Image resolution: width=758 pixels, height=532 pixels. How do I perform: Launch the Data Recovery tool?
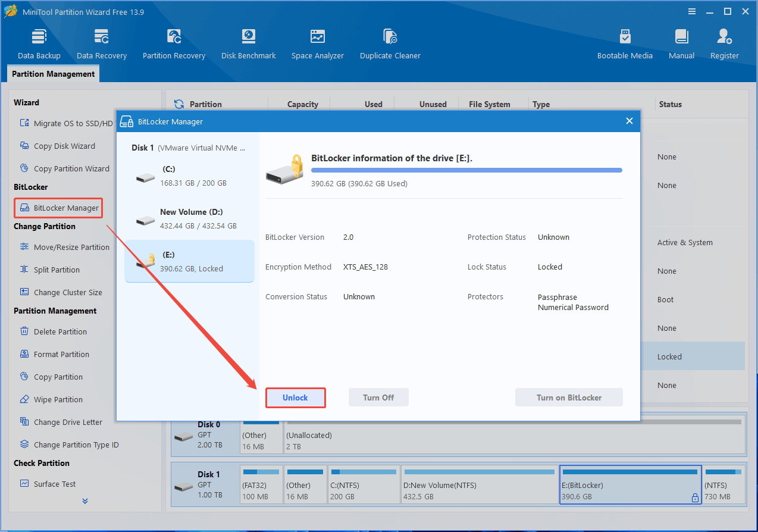click(x=102, y=44)
